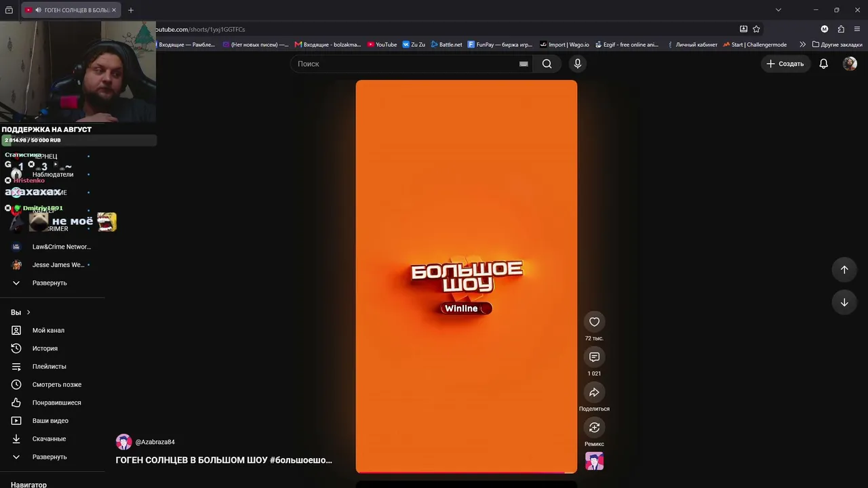Image resolution: width=868 pixels, height=488 pixels.
Task: Open История in sidebar
Action: click(x=45, y=348)
